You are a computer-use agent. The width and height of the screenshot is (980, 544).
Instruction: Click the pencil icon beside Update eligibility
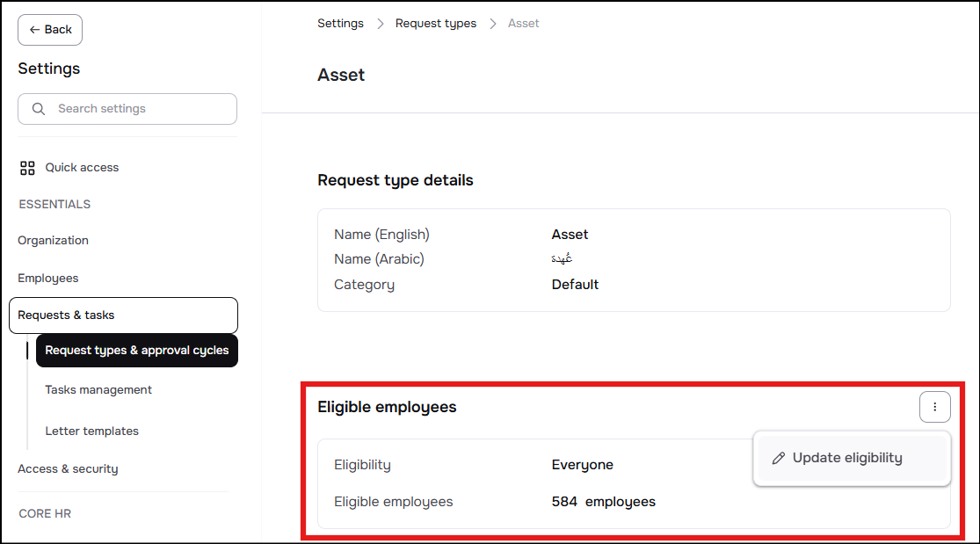pyautogui.click(x=778, y=459)
